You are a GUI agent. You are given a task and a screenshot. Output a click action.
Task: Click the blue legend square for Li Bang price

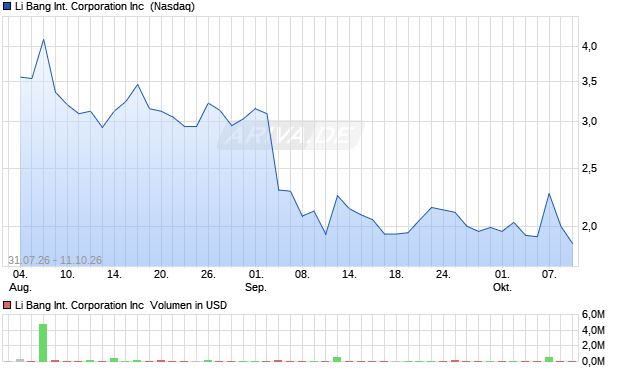[7, 6]
